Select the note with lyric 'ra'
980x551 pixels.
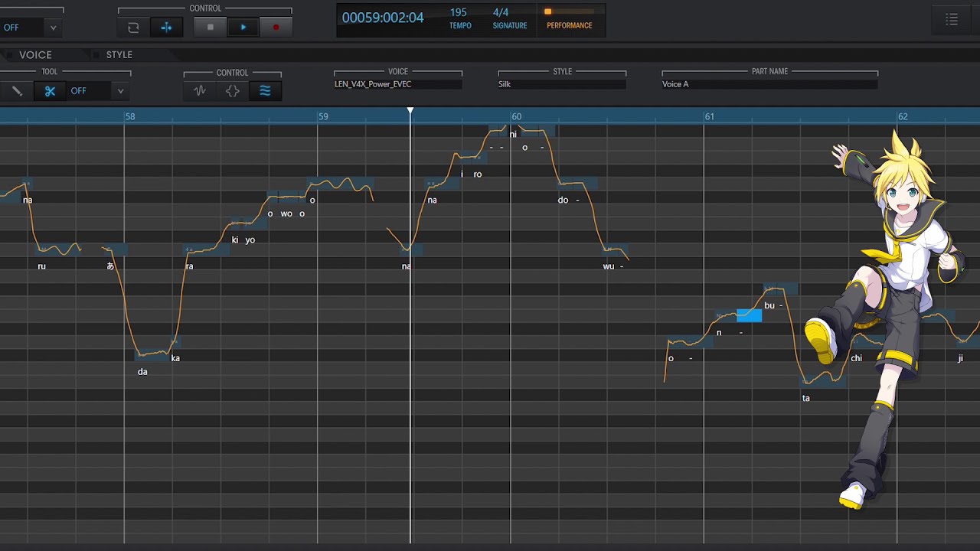tap(206, 249)
